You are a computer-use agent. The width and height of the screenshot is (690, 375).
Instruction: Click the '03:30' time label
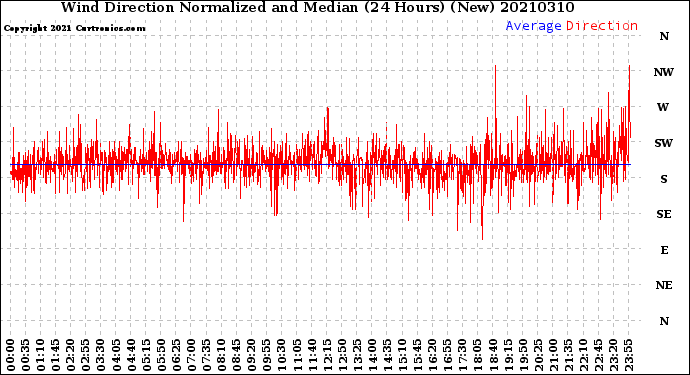coord(101,355)
